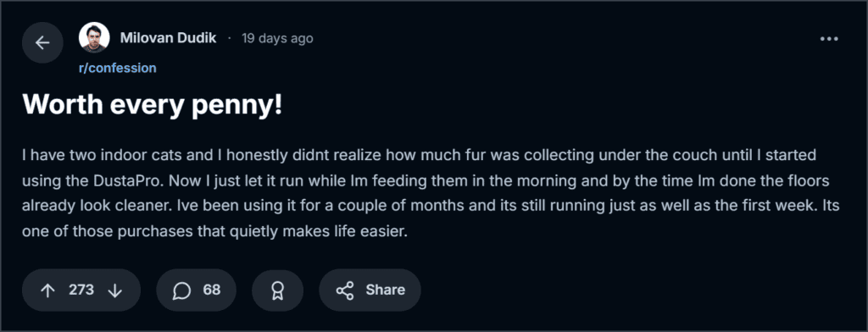Upvote the post with the up arrow
This screenshot has width=868, height=332.
tap(48, 290)
